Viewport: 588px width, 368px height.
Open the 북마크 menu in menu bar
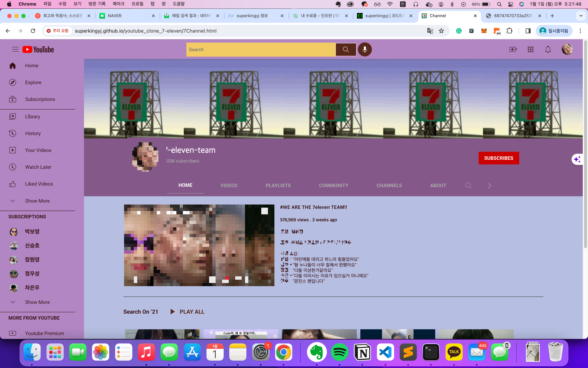tap(118, 4)
